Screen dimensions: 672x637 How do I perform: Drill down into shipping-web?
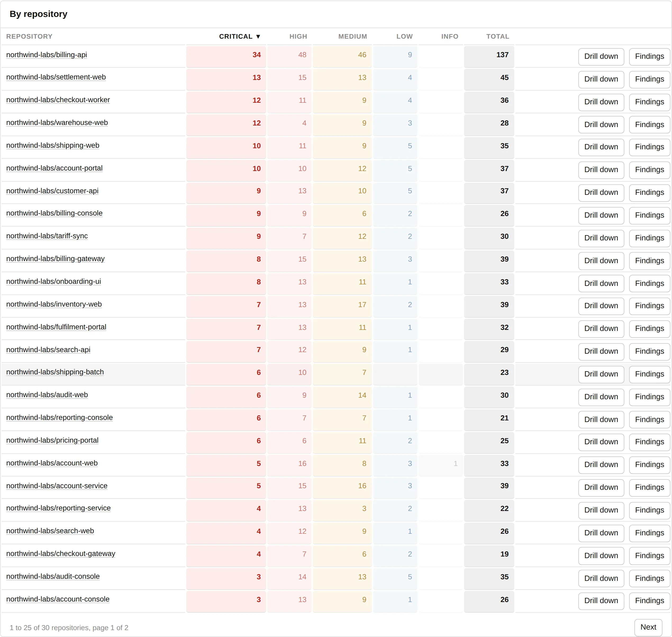[x=601, y=147]
